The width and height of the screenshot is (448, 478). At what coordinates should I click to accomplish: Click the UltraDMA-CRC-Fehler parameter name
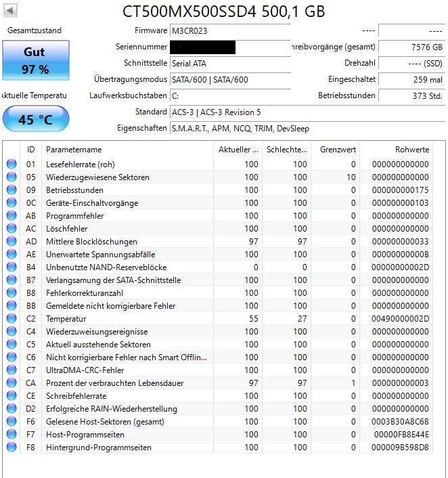(85, 370)
